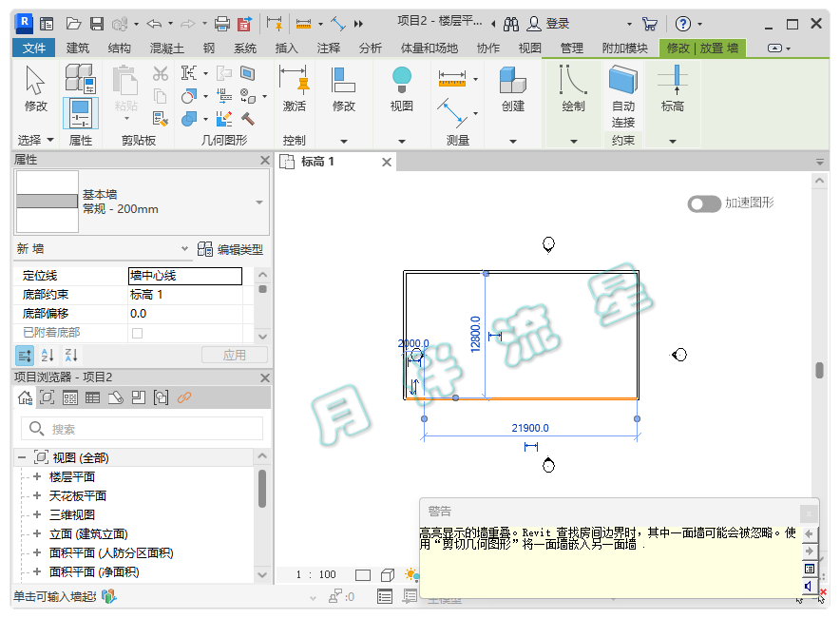Expand the 楼层平面 tree node
This screenshot has width=840, height=619.
(37, 477)
